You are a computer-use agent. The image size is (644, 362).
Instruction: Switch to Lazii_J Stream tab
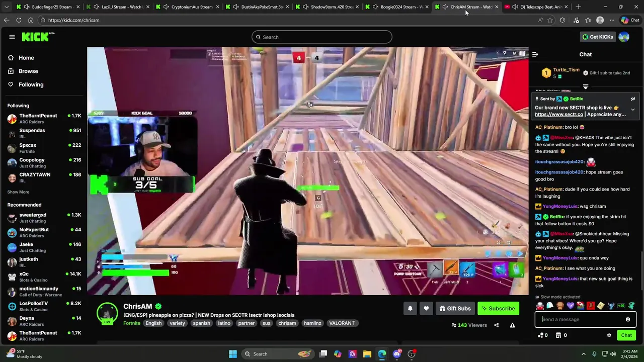(x=118, y=7)
